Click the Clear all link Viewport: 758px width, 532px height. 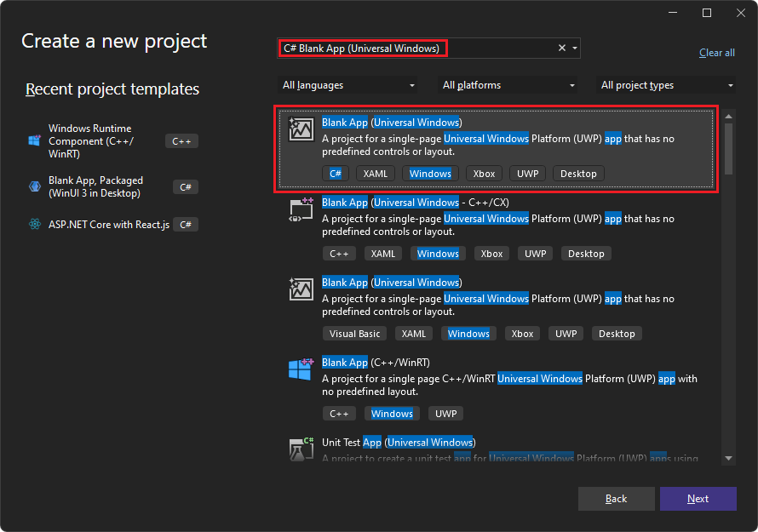716,53
